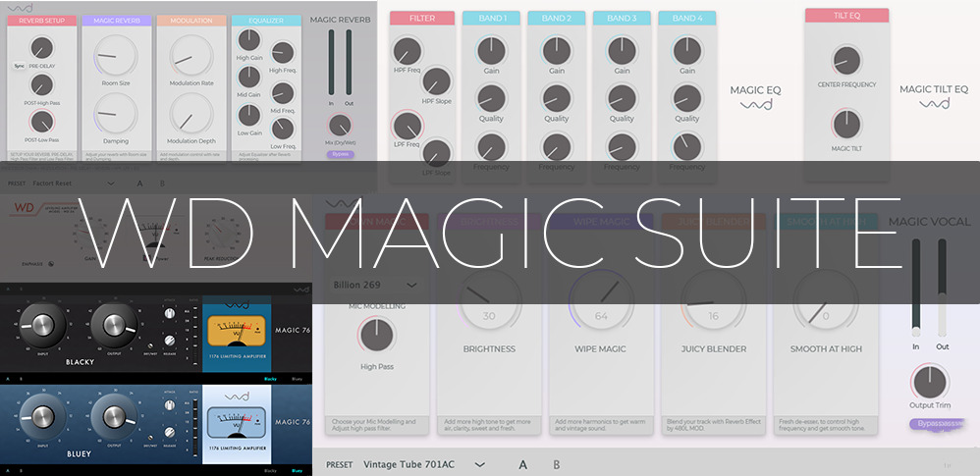Click the Band 4 Quality knob
The width and height of the screenshot is (980, 476).
[686, 99]
